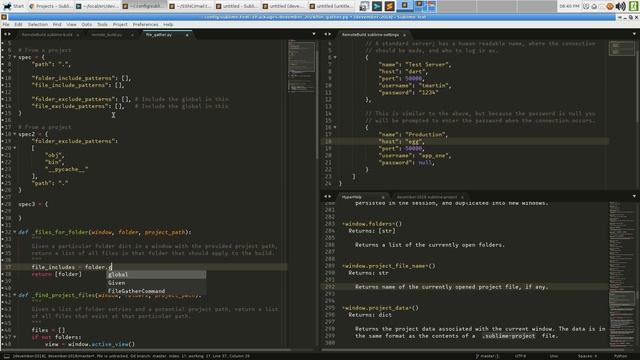The height and width of the screenshot is (360, 640).
Task: Switch to 'Projects - Subl...' taskbar window
Action: pyautogui.click(x=51, y=6)
